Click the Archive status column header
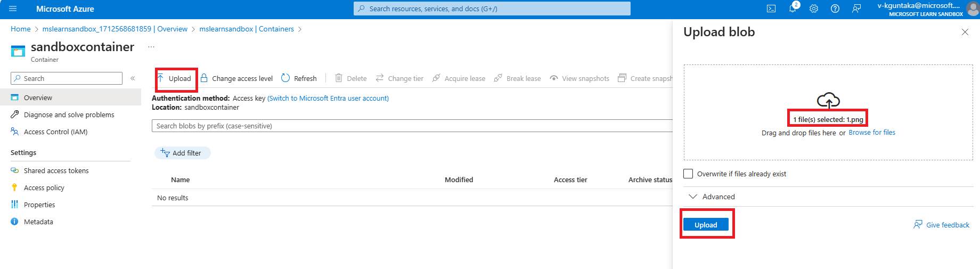The width and height of the screenshot is (980, 269). click(650, 180)
